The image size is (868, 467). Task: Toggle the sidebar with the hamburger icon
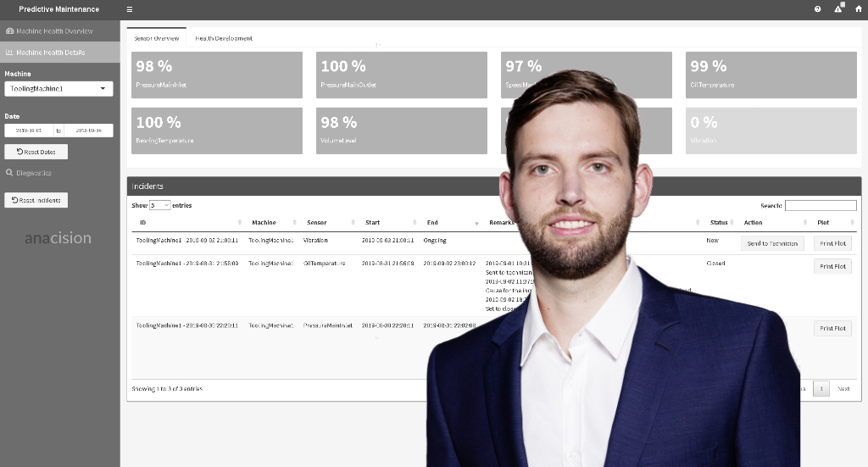(x=129, y=9)
